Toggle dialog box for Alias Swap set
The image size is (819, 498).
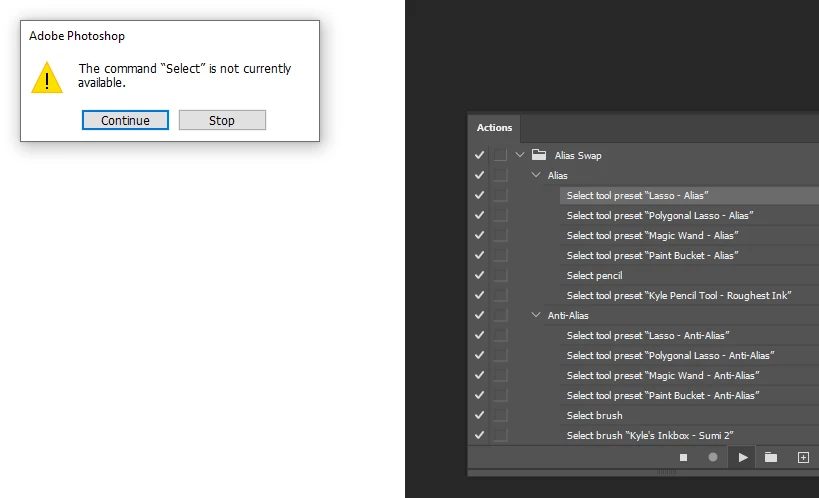500,155
